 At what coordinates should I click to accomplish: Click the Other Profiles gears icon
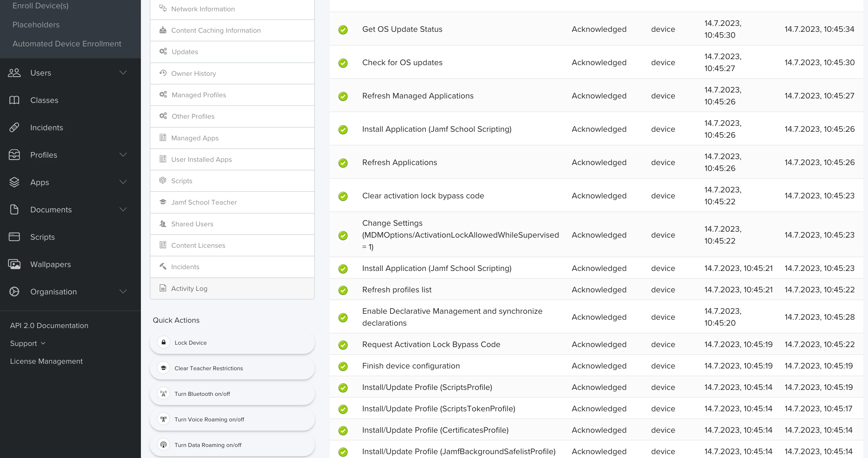(x=163, y=116)
